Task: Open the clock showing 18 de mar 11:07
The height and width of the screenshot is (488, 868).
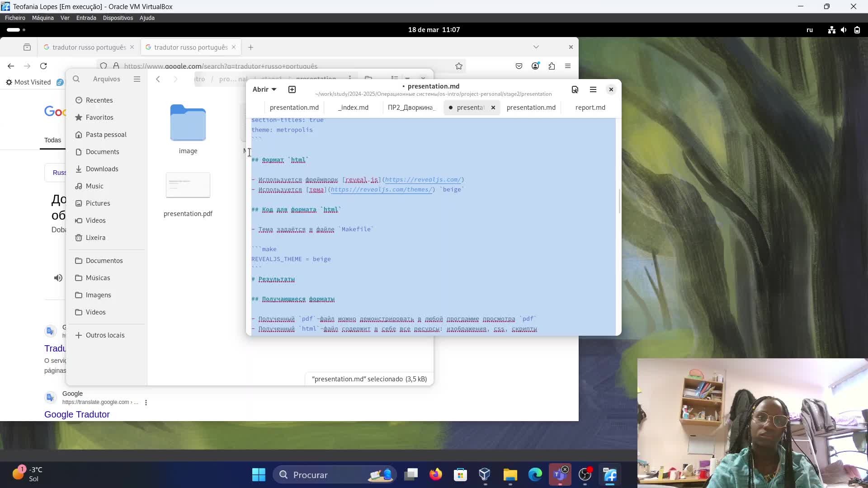Action: (434, 30)
